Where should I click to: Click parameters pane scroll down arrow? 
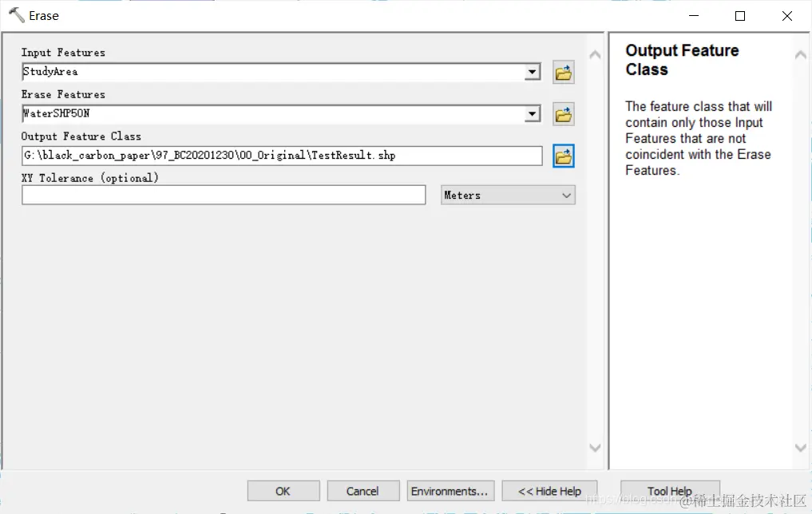595,448
